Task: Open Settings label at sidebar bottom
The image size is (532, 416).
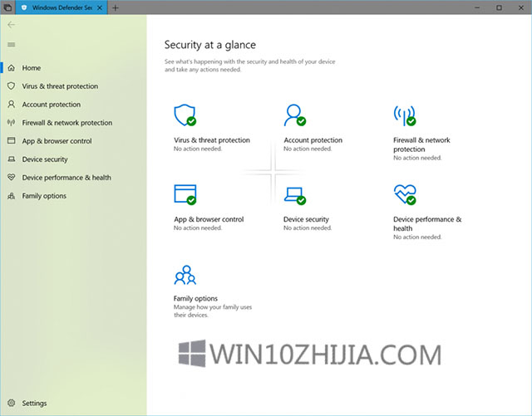Action: (x=34, y=403)
